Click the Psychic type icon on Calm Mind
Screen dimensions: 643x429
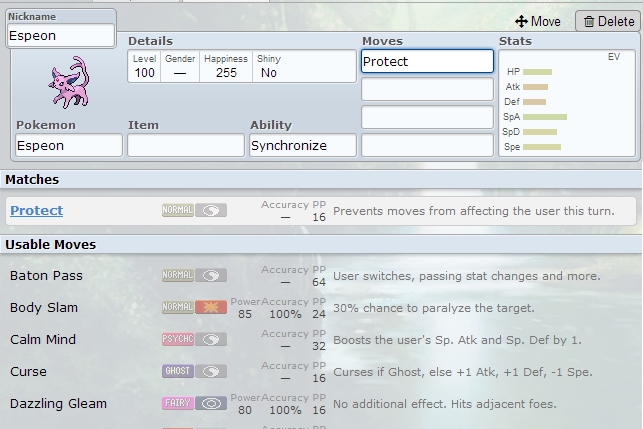click(x=177, y=339)
